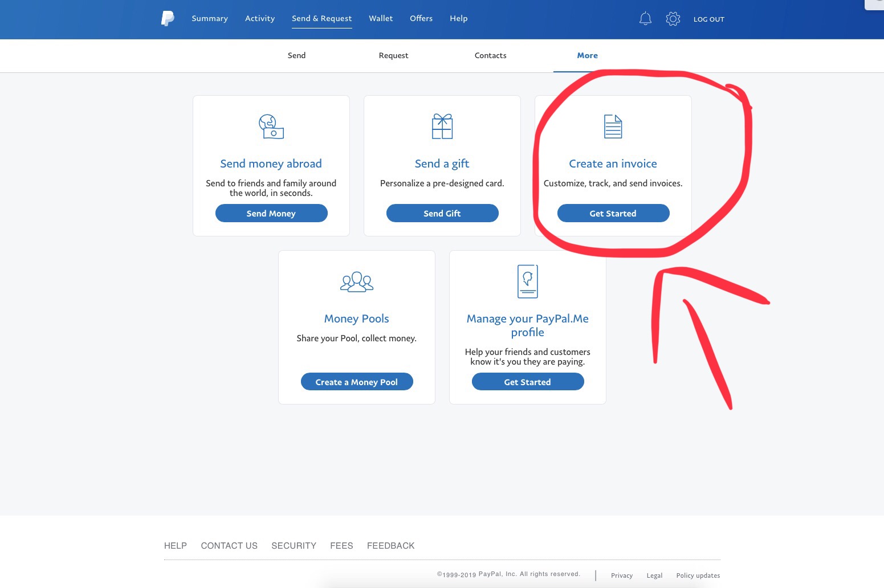Click the invoice document icon
Viewport: 884px width, 588px height.
pyautogui.click(x=613, y=126)
